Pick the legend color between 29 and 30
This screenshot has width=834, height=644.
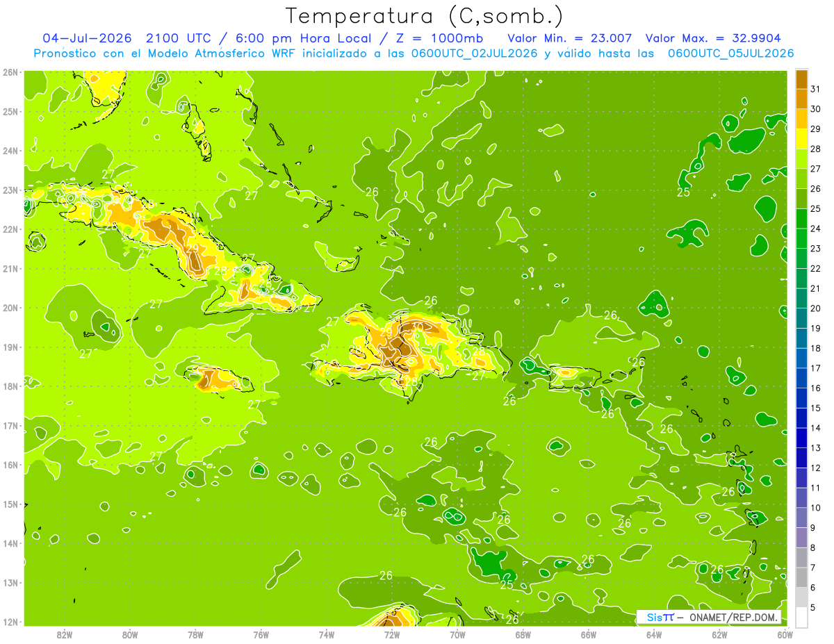click(801, 119)
